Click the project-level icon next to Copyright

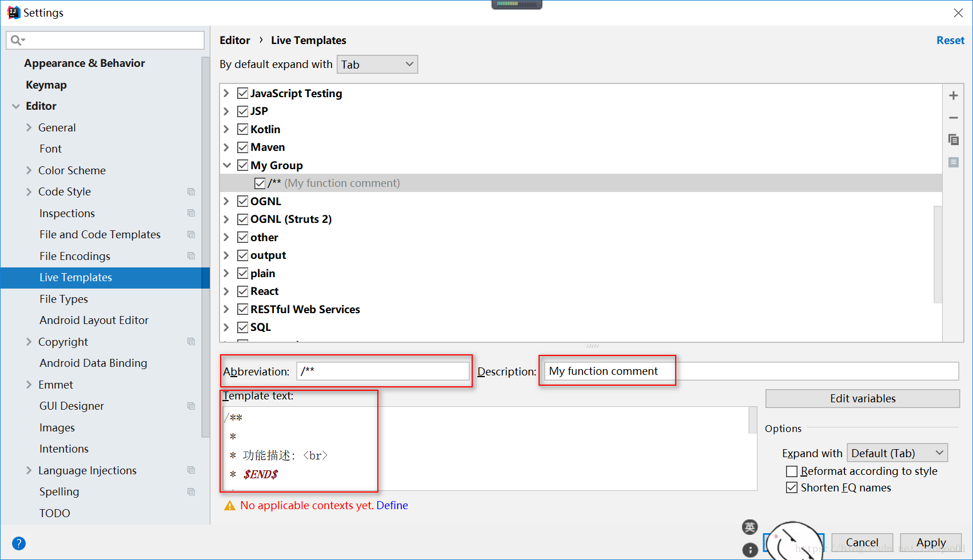[192, 342]
